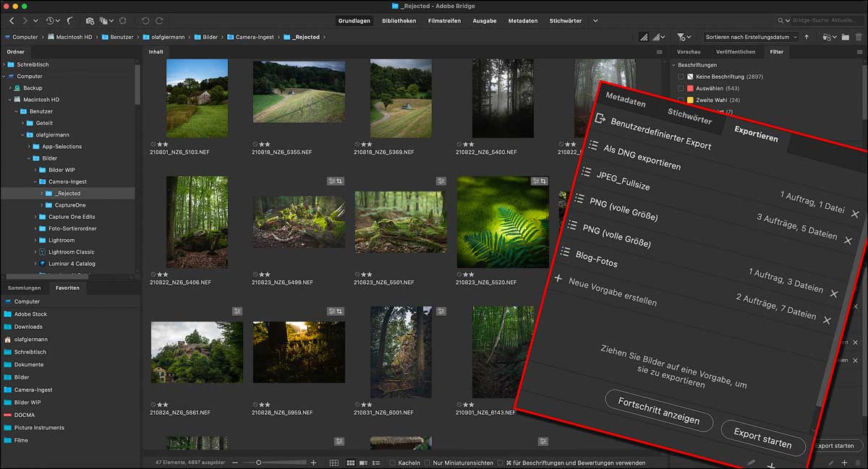Click the Fortschritt anzeigen button
The image size is (868, 469).
pos(658,412)
